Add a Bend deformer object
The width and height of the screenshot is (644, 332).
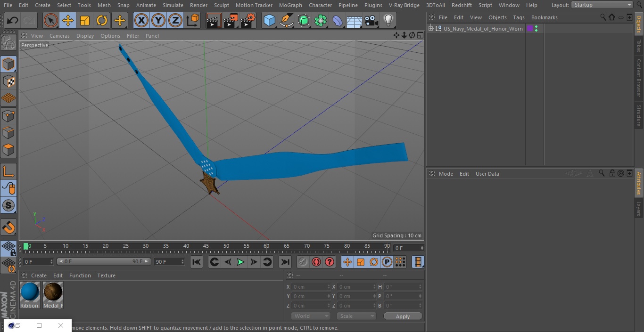pos(338,21)
